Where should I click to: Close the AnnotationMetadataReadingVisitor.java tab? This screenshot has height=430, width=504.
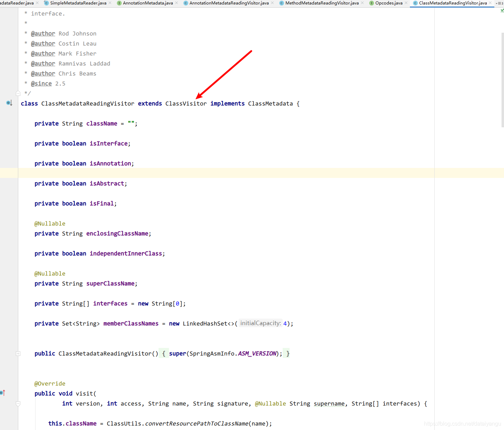pos(272,3)
